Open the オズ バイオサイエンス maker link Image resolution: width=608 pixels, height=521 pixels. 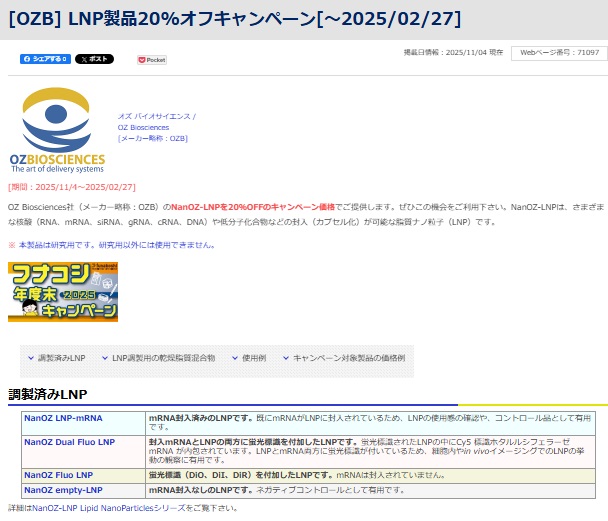(156, 116)
